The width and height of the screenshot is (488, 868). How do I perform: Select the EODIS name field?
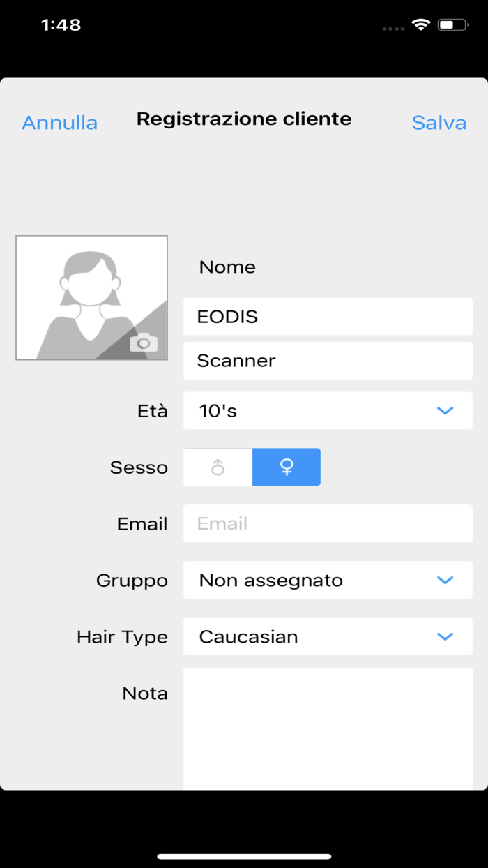328,316
